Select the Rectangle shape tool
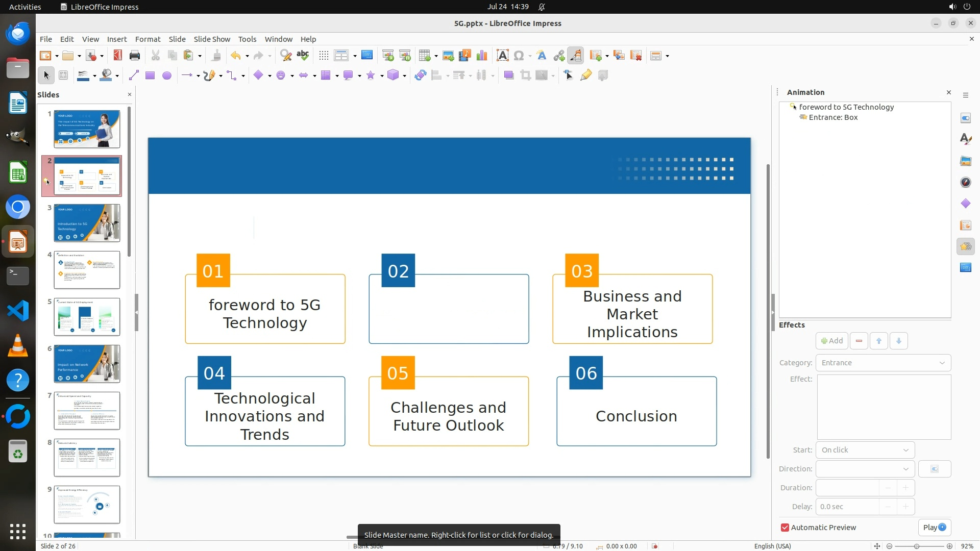 coord(150,76)
